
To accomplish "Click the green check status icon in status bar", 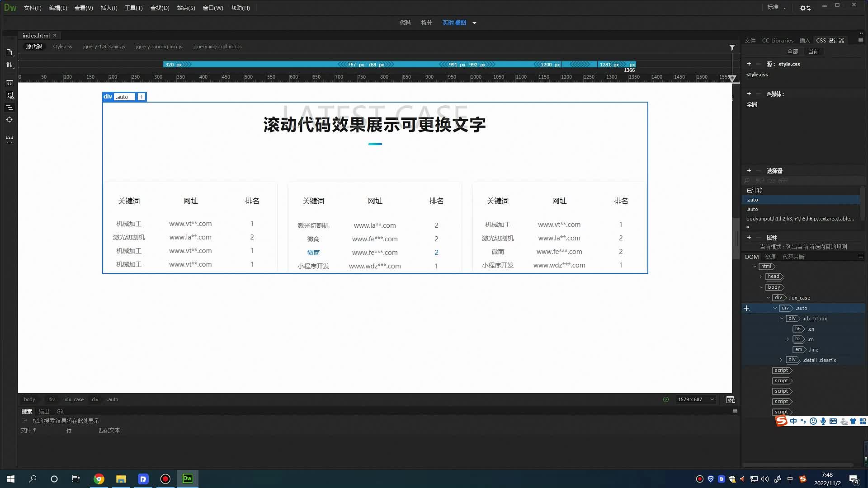I will click(x=666, y=399).
